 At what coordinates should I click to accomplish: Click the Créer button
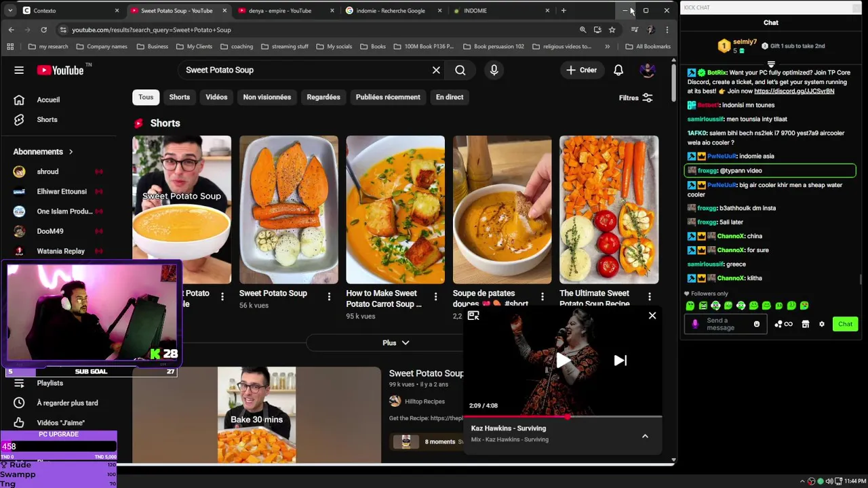coord(582,70)
